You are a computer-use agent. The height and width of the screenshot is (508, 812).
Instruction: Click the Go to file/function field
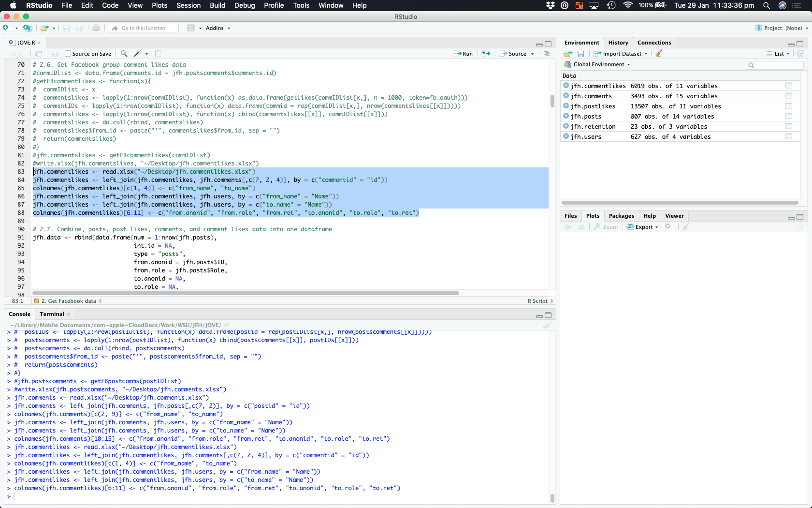(x=144, y=28)
